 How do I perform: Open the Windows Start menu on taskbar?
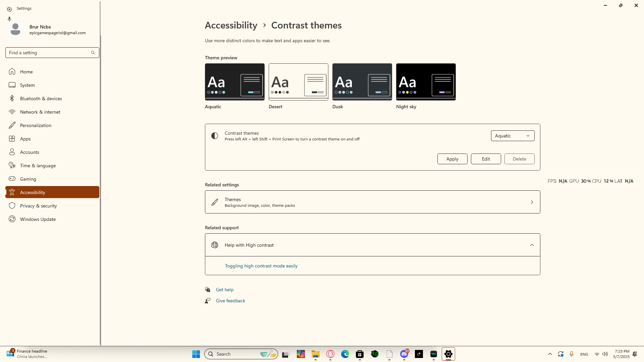(x=196, y=354)
